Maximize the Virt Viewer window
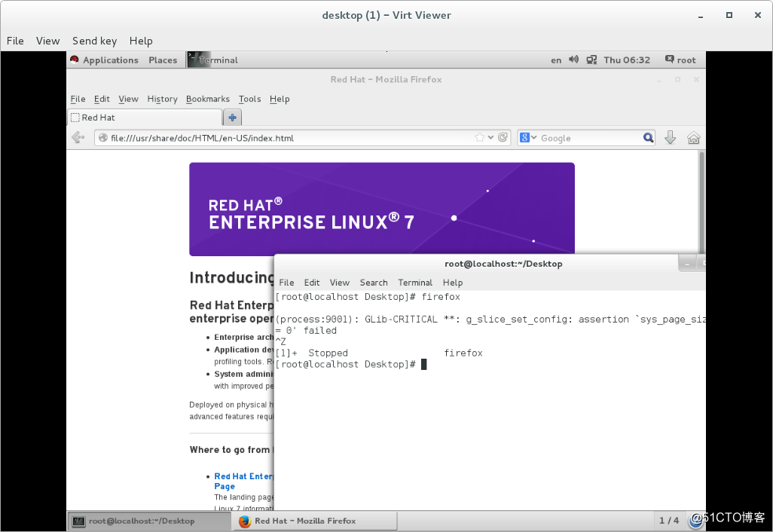 (729, 15)
